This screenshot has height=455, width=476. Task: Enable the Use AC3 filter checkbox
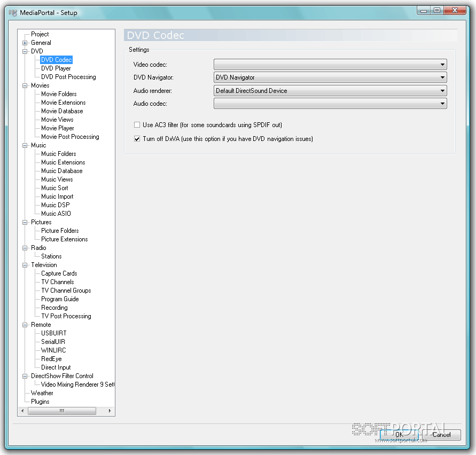[x=137, y=125]
